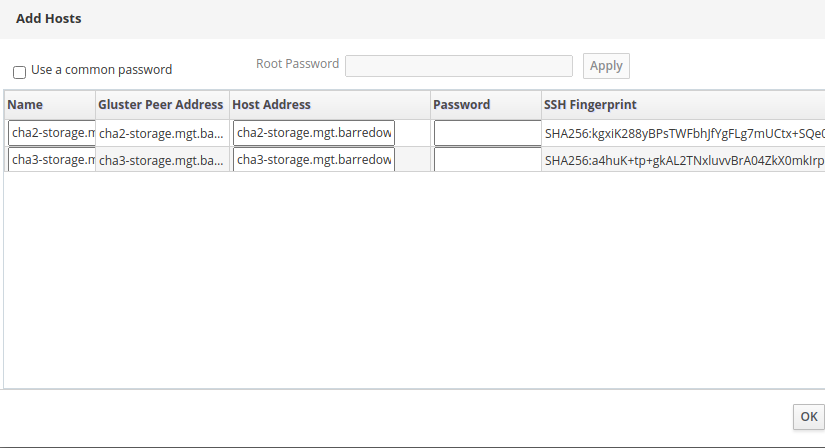Click the Password field in the cha2-storage row
The height and width of the screenshot is (448, 825).
click(487, 133)
